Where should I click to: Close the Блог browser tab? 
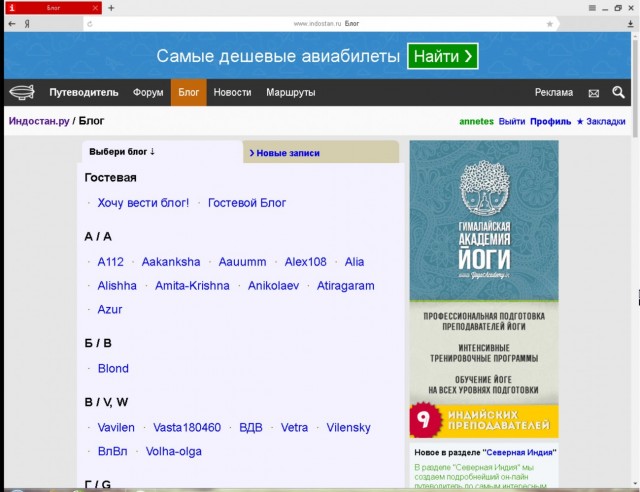[94, 7]
